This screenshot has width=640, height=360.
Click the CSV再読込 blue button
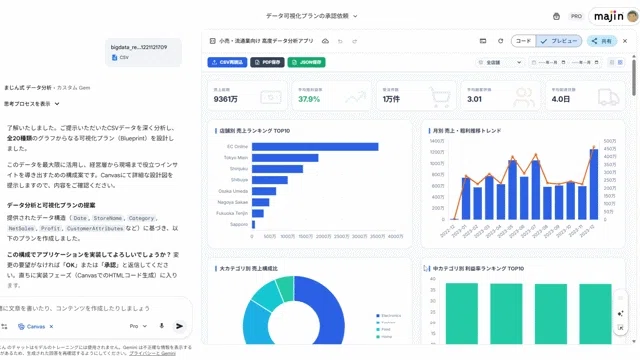coord(227,62)
